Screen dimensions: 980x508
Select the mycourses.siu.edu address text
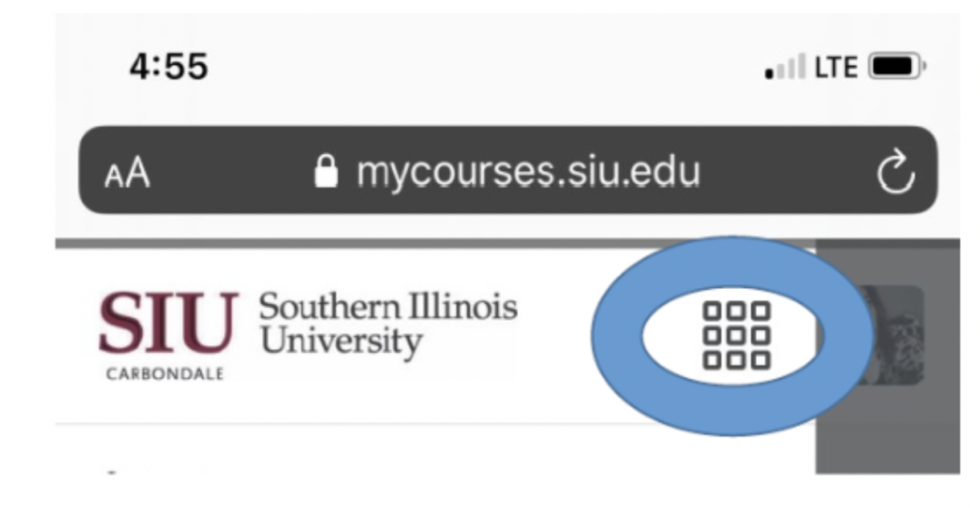(528, 172)
